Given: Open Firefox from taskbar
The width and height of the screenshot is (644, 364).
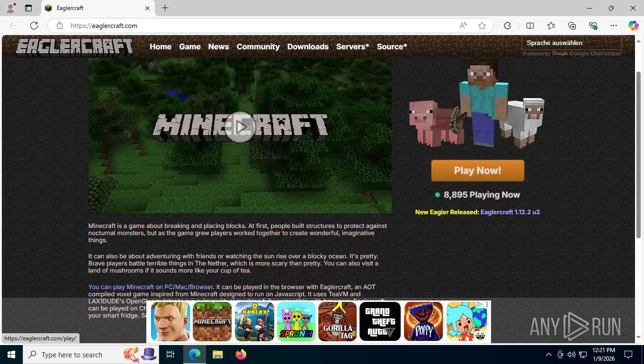Looking at the screenshot, I should [x=241, y=355].
